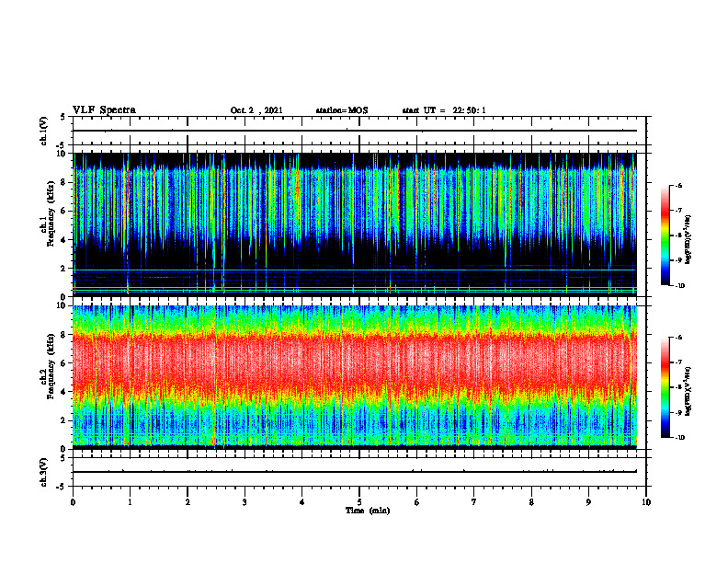
Task: Click the "-6" tick on ch.1 color bar
Action: 679,185
